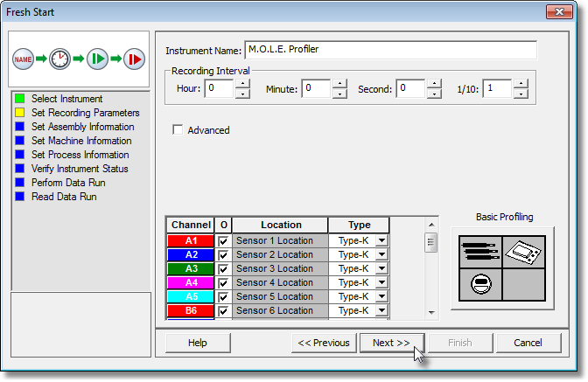588x382 pixels.
Task: Select the Set Machine Information step
Action: pos(81,141)
